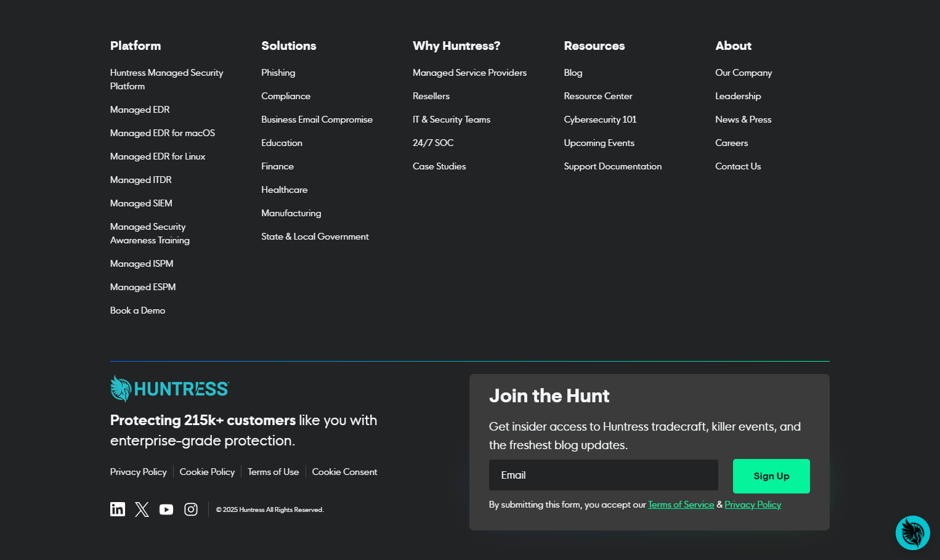Click the Huntress logo in footer
The image size is (940, 560).
[x=169, y=389]
